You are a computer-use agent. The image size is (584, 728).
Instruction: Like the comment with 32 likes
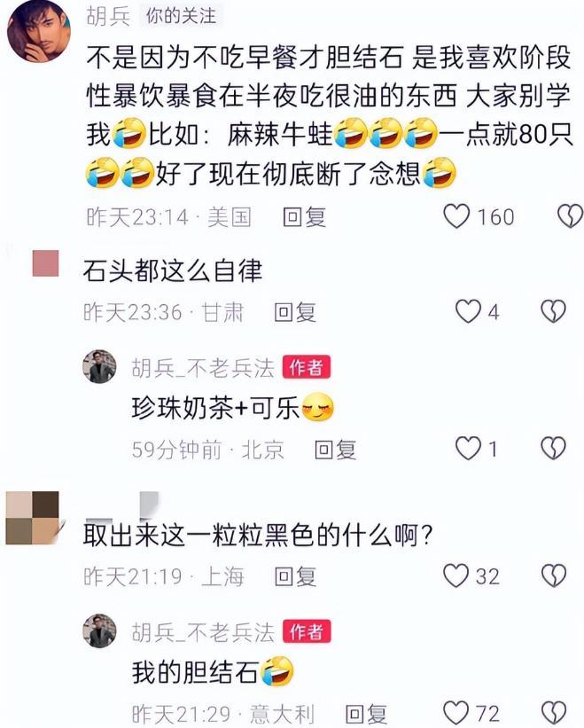[456, 576]
